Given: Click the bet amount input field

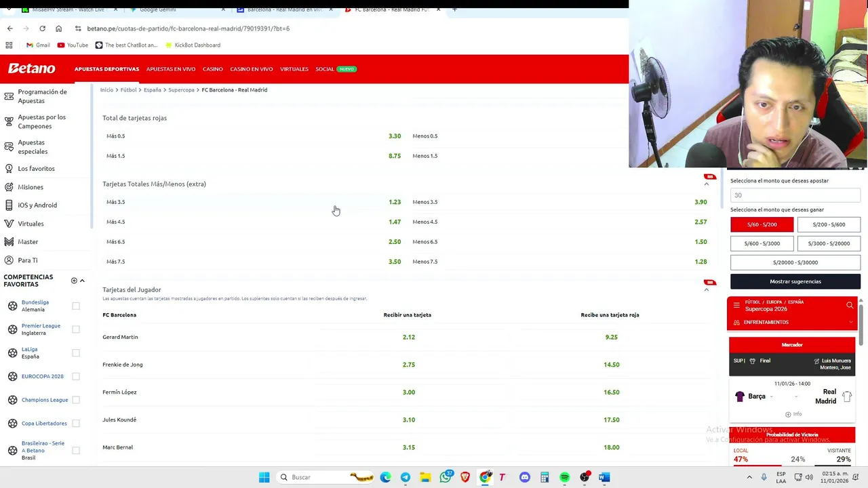Looking at the screenshot, I should pos(795,195).
